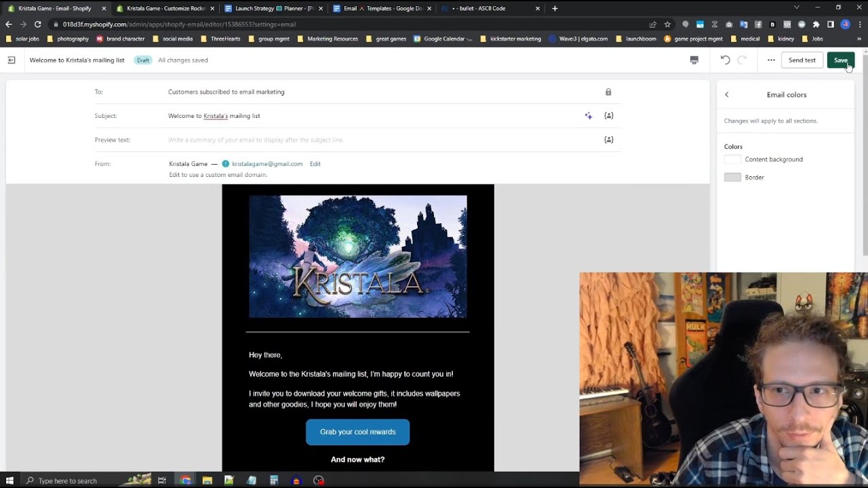Open the three-dot more actions menu
This screenshot has height=488, width=868.
coord(771,60)
